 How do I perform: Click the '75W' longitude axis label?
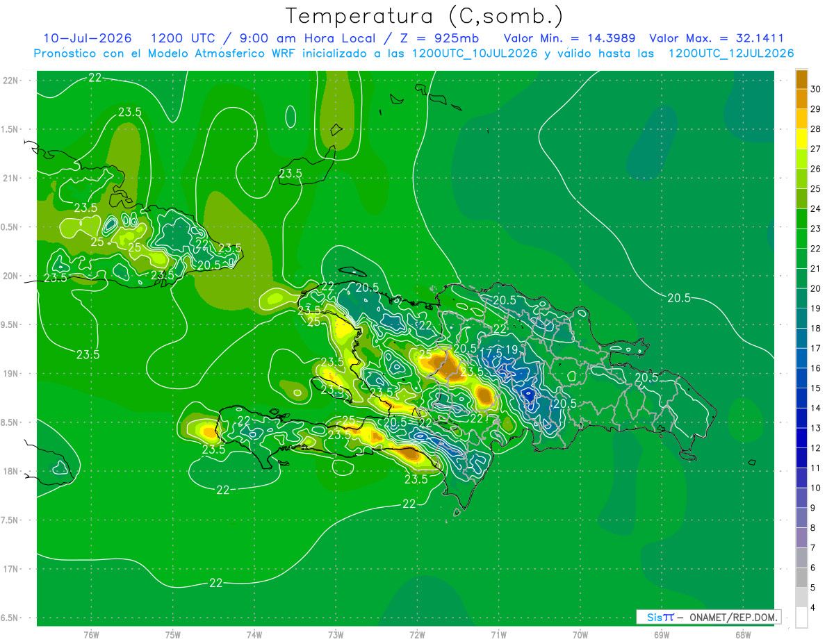[173, 634]
